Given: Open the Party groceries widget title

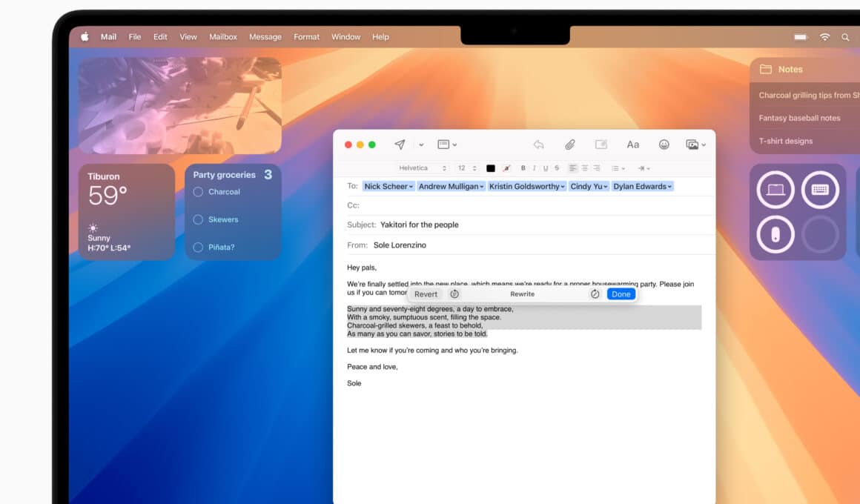Looking at the screenshot, I should tap(225, 175).
